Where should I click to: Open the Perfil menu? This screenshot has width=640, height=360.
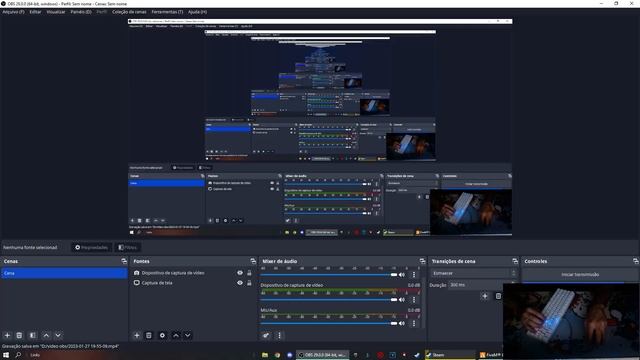click(102, 12)
